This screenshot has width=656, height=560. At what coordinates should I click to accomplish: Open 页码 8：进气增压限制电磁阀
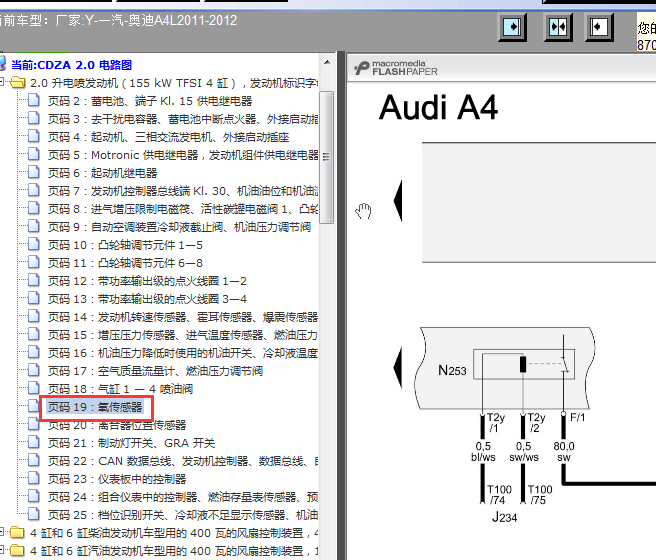(x=182, y=209)
